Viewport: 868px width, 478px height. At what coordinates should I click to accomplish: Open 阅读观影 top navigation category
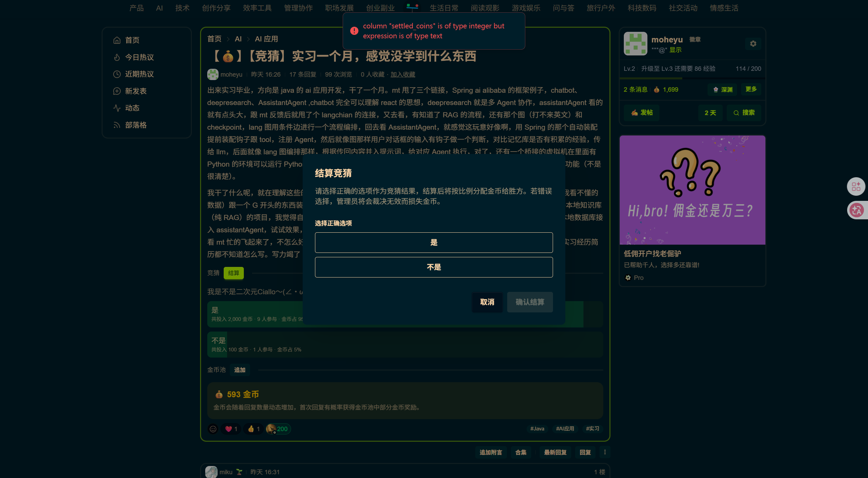point(485,8)
